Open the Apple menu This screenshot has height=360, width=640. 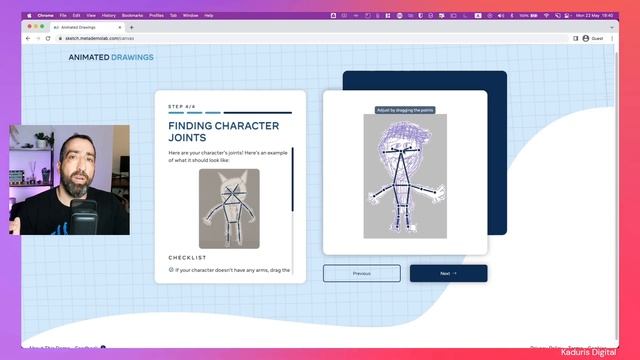pyautogui.click(x=29, y=16)
